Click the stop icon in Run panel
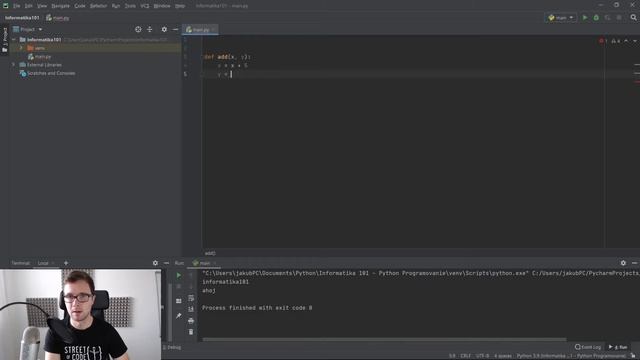Image resolution: width=640 pixels, height=360 pixels. [178, 287]
